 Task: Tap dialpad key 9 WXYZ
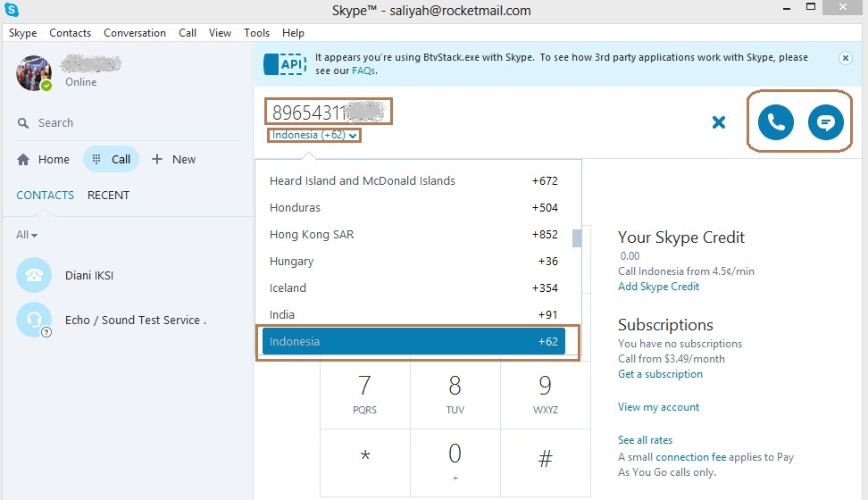tap(546, 395)
